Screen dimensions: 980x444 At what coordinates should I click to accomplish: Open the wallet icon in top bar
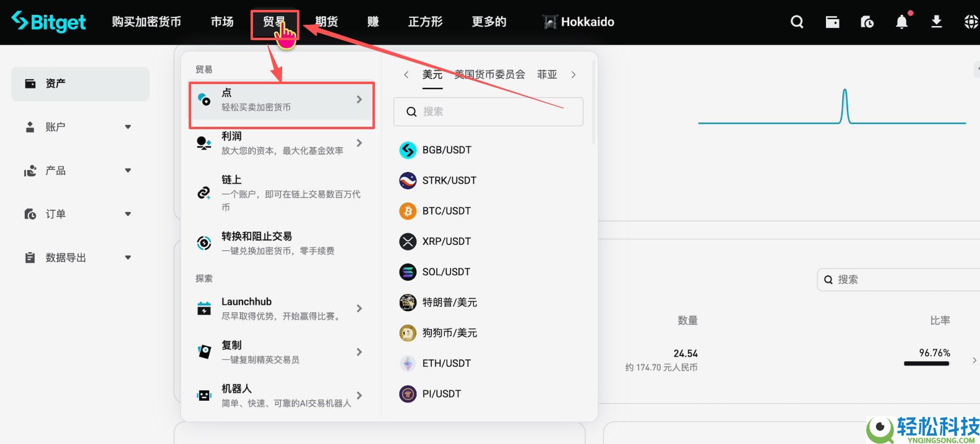click(832, 22)
